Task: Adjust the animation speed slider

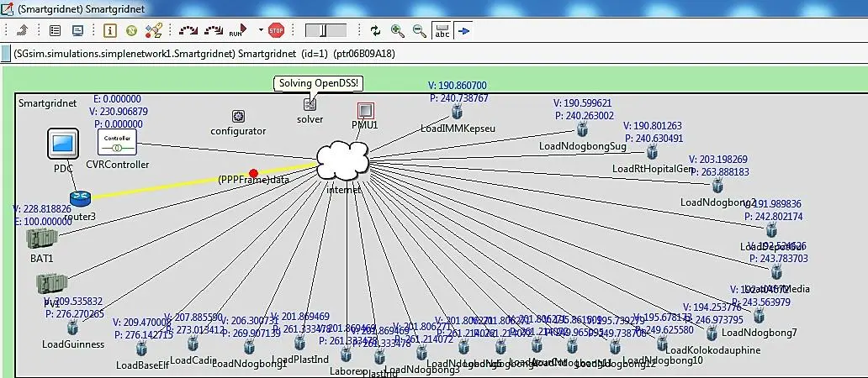Action: (326, 31)
